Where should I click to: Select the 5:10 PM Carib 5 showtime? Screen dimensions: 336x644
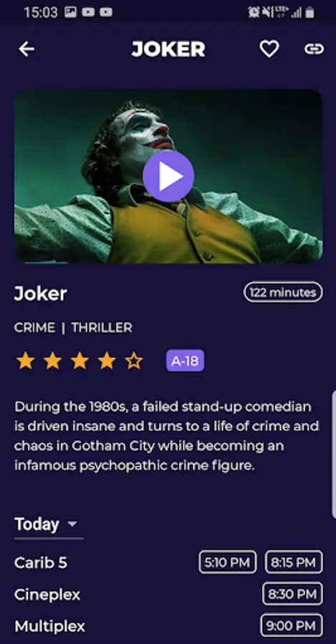pos(227,562)
